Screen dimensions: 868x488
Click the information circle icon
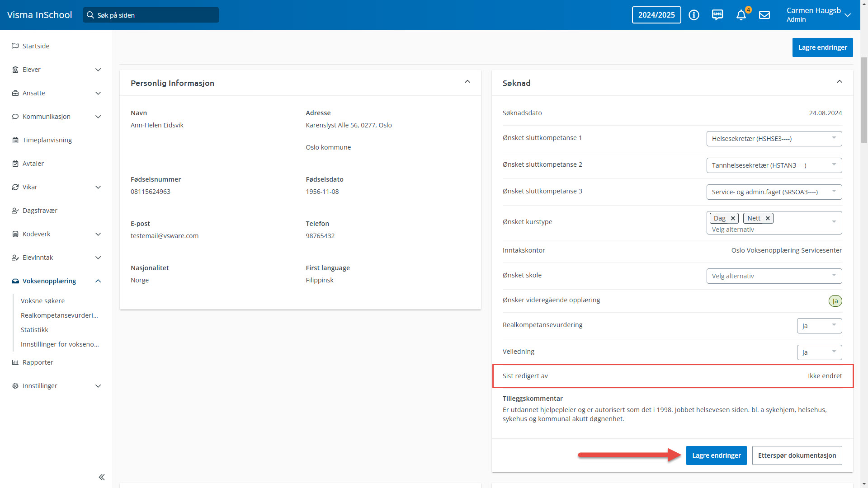tap(694, 15)
